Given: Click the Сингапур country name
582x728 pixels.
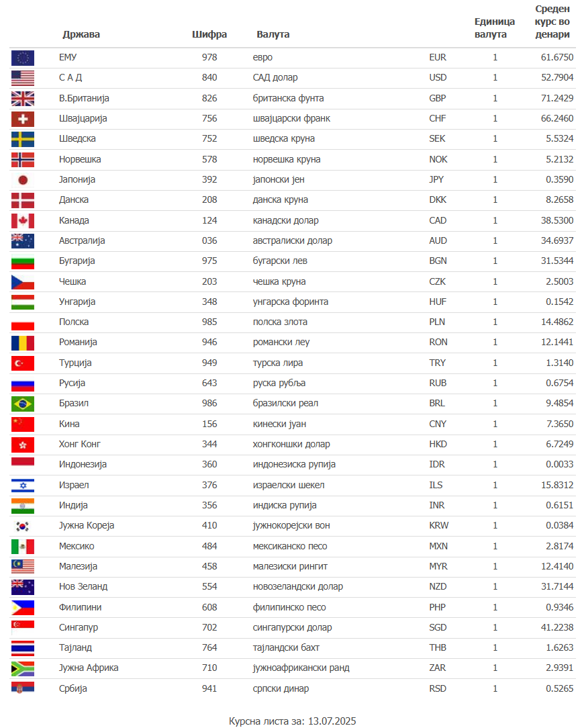Looking at the screenshot, I should [x=79, y=628].
